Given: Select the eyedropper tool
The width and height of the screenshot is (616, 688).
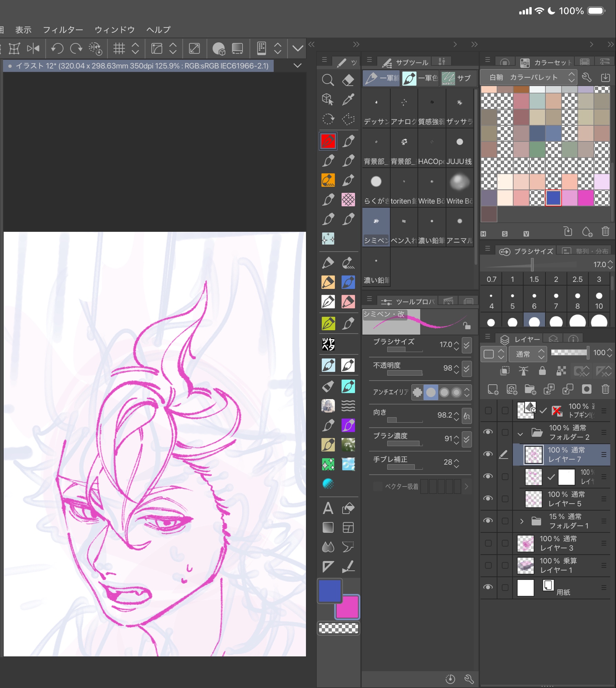Looking at the screenshot, I should [x=348, y=100].
